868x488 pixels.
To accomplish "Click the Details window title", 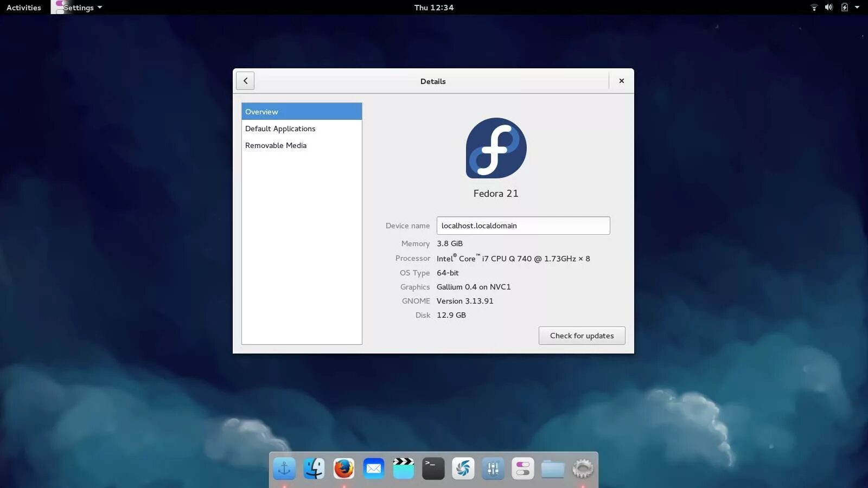I will (433, 81).
